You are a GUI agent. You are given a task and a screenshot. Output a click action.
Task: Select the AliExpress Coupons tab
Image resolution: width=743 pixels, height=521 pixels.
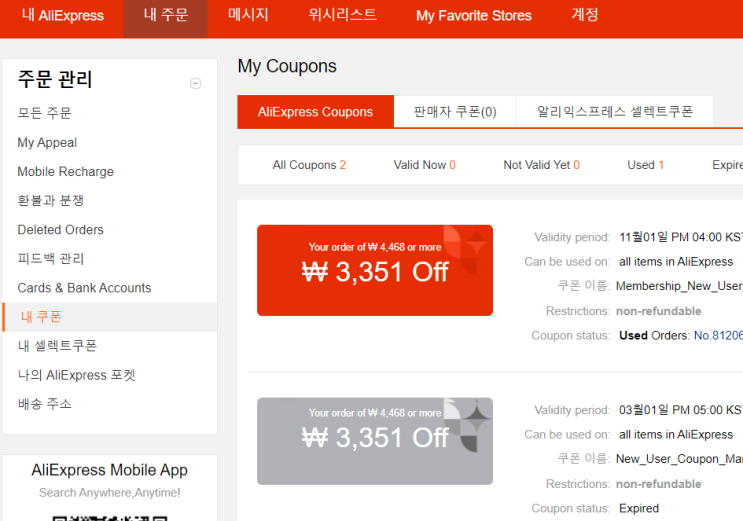316,112
